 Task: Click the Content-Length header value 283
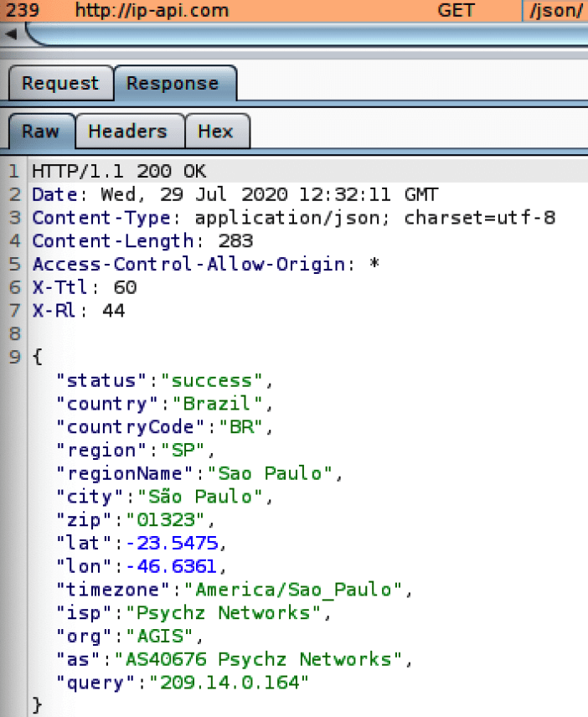[235, 241]
